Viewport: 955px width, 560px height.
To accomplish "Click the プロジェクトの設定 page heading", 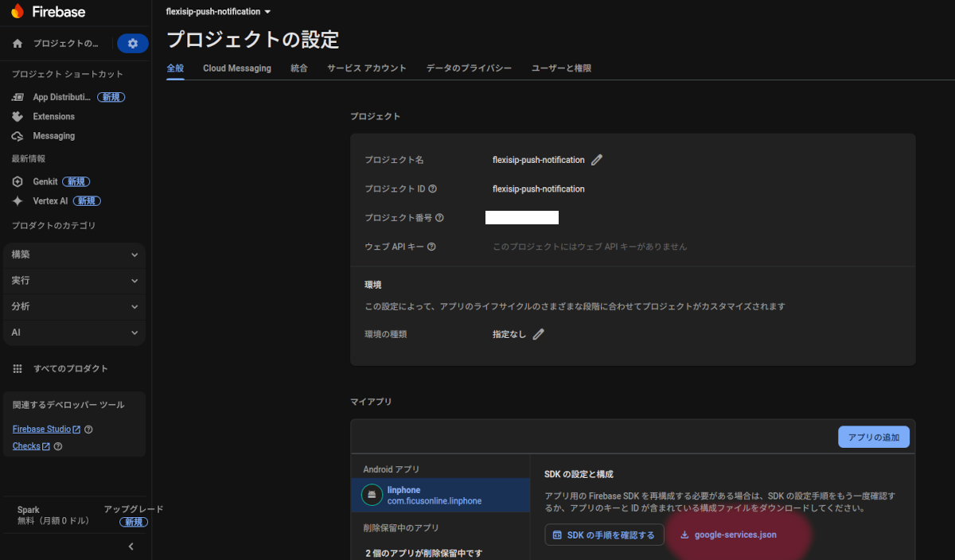I will coord(252,39).
